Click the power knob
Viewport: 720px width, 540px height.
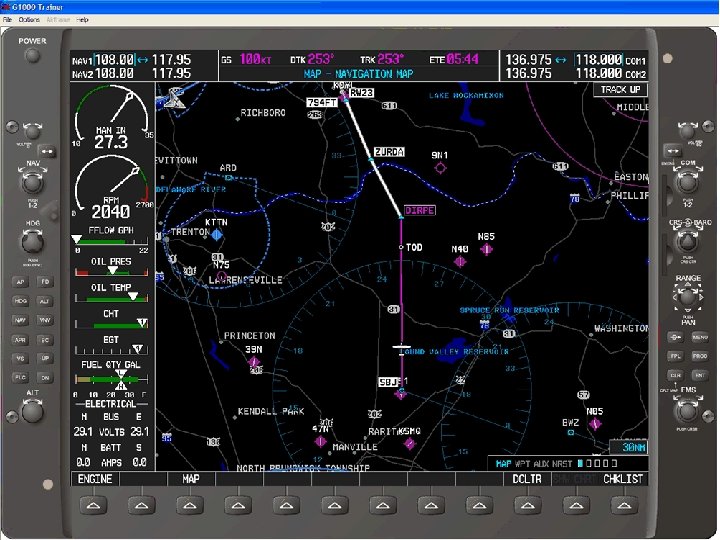point(32,56)
